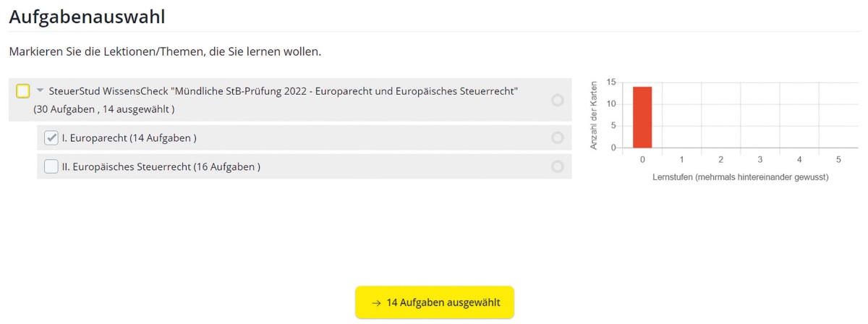868x324 pixels.
Task: Click the circle icon on the Europarecht row
Action: point(557,137)
